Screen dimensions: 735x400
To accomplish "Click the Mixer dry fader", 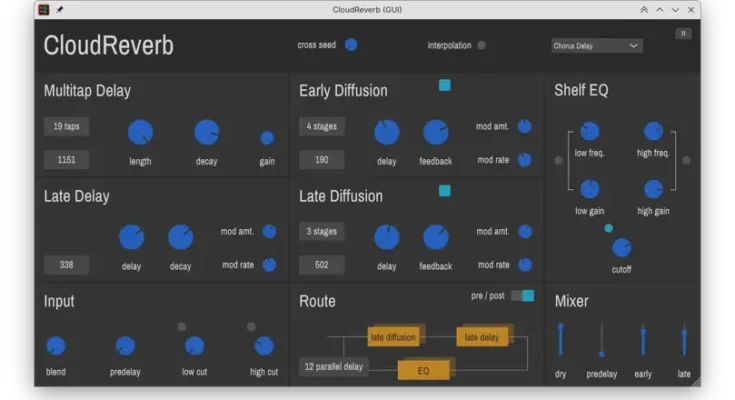I will click(x=561, y=340).
